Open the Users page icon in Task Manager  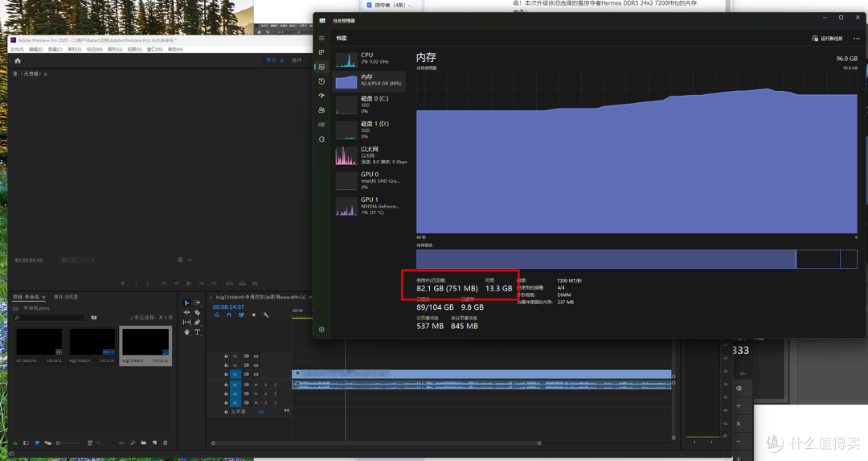(321, 110)
